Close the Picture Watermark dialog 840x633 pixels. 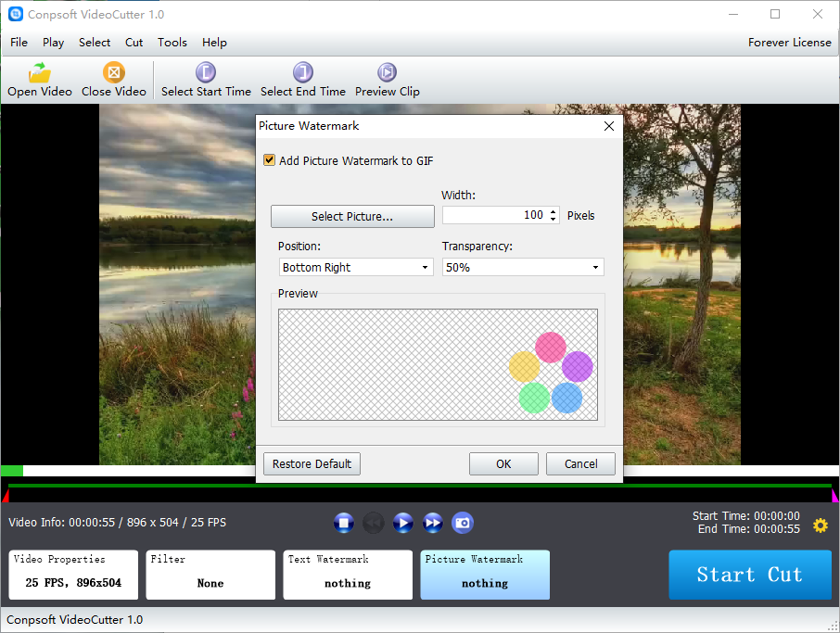click(x=609, y=126)
